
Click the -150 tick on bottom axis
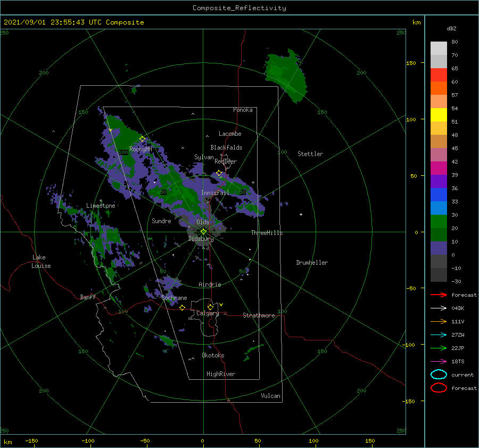[31, 441]
